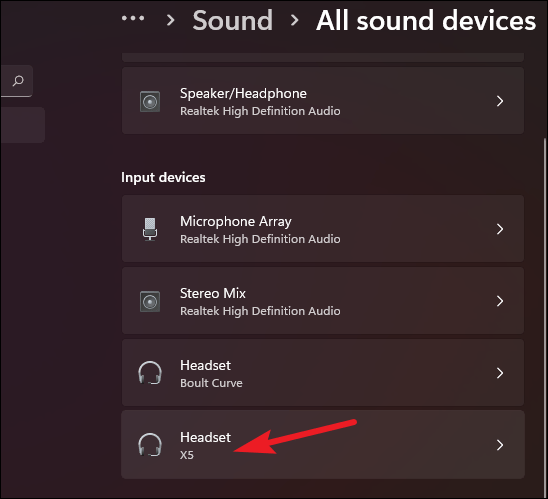Expand the Microphone Array chevron arrow
Screen dimensions: 548x499
coord(500,229)
